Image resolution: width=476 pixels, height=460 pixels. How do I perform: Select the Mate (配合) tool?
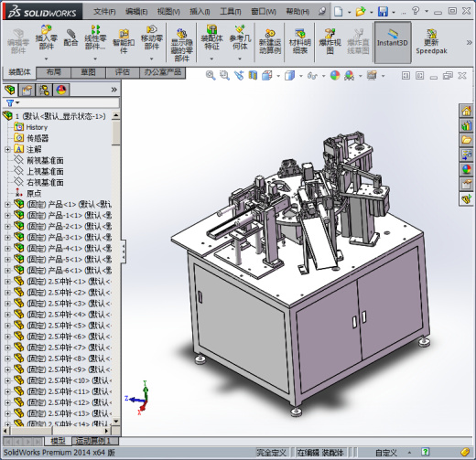tap(70, 37)
